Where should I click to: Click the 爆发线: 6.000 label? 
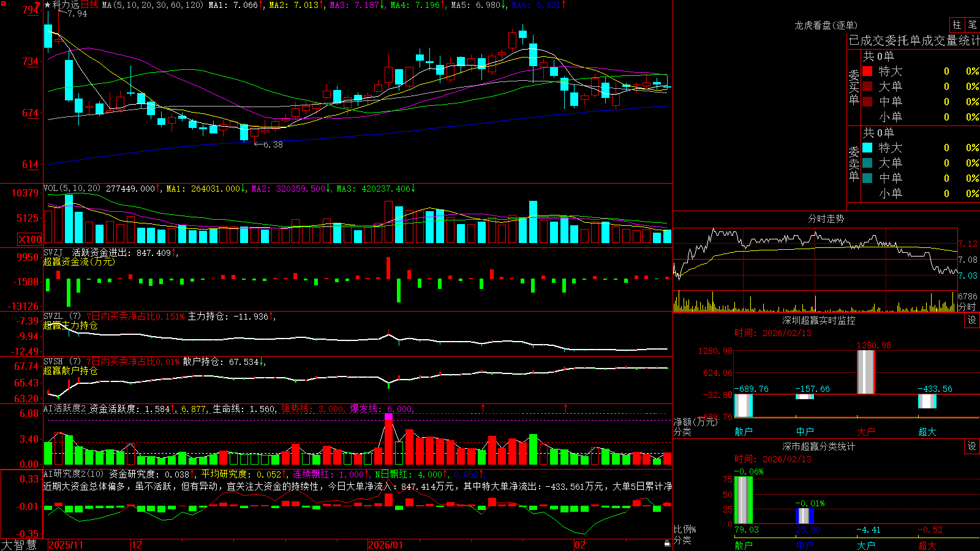380,409
